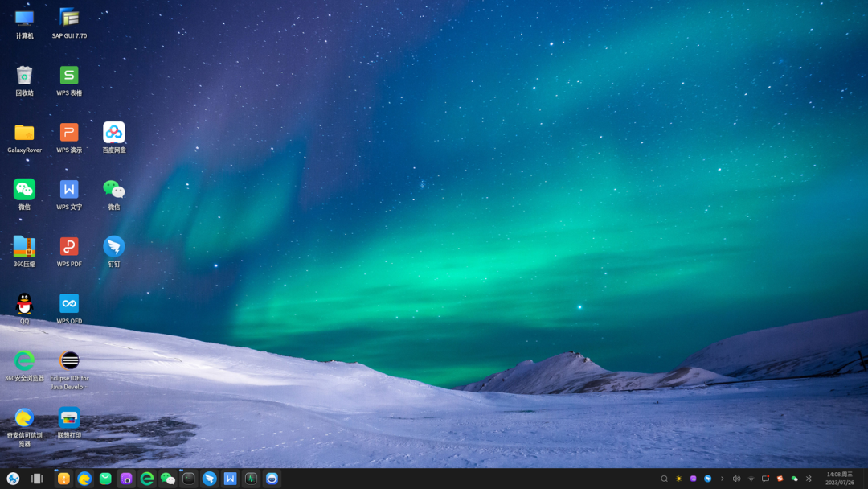Screen dimensions: 868x489
Task: Open the Bluetooth tray icon
Action: (809, 479)
